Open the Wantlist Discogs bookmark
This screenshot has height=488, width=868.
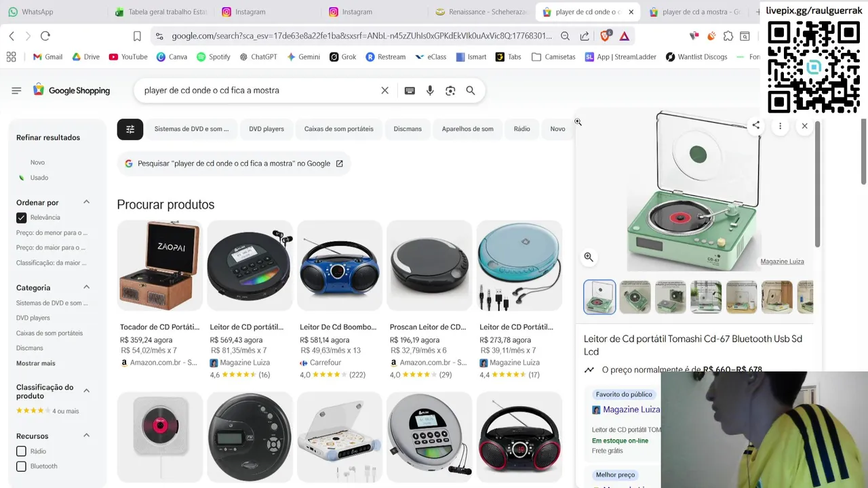696,57
